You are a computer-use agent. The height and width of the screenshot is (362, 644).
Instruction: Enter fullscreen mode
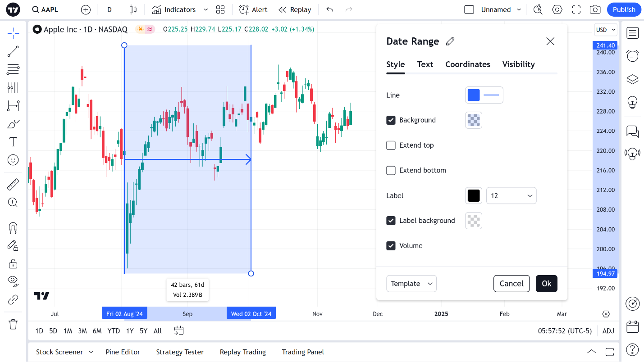coord(576,9)
